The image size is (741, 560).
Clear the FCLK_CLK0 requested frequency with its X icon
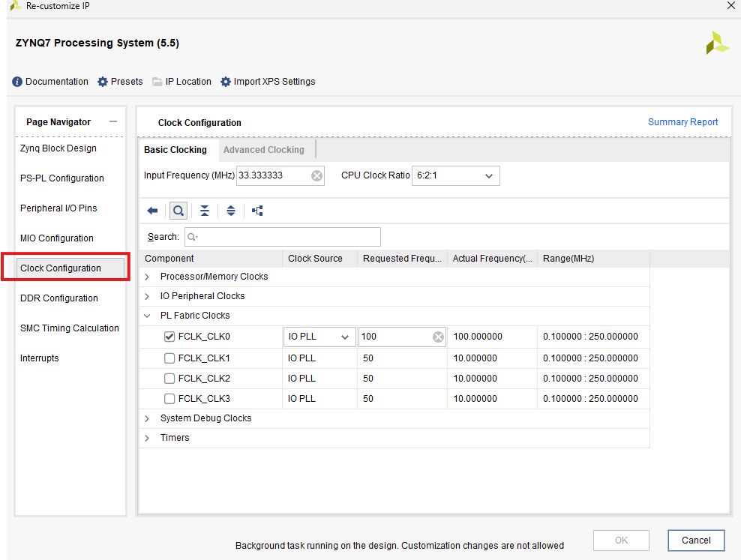click(438, 337)
